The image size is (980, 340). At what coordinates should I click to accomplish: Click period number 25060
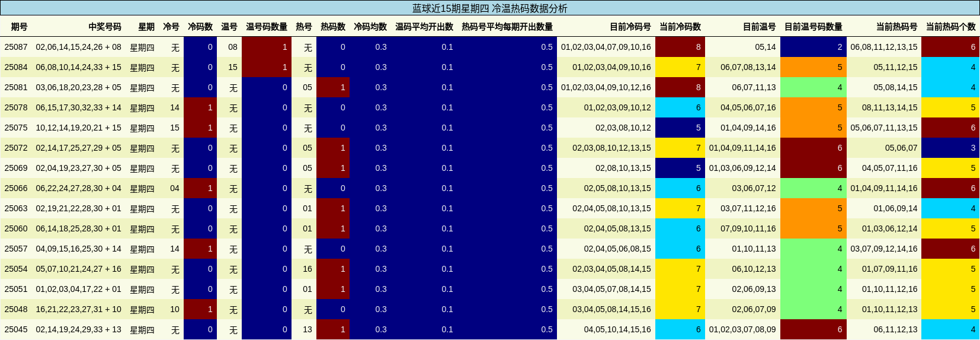tap(16, 228)
